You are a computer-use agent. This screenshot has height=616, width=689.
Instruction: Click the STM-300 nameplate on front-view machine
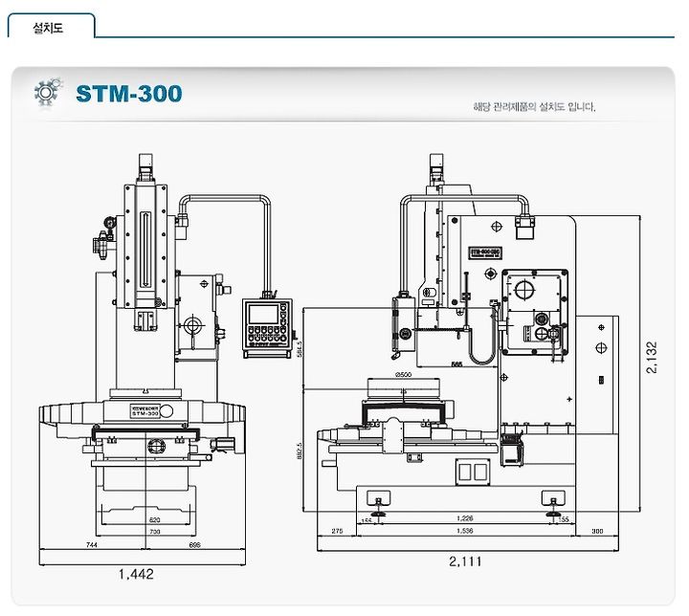point(145,411)
